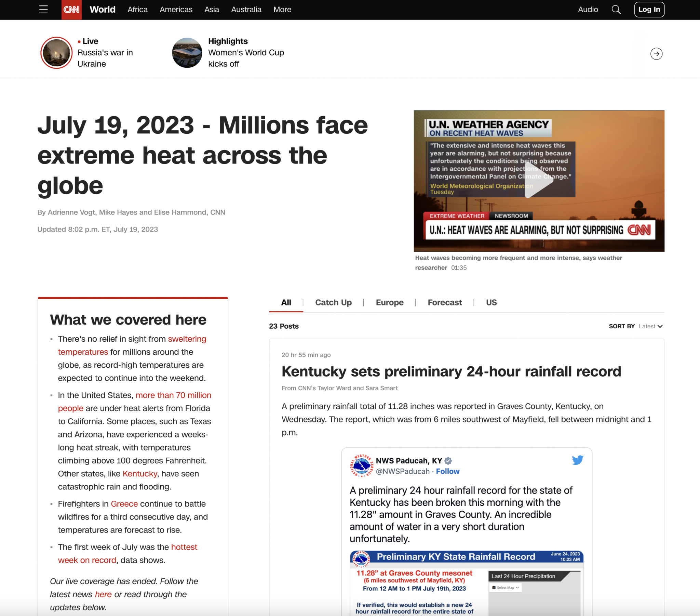Go to the Asia section
This screenshot has height=616, width=700.
pyautogui.click(x=212, y=10)
